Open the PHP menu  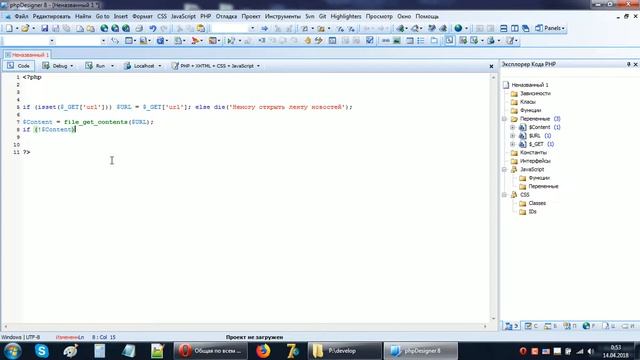tap(205, 16)
